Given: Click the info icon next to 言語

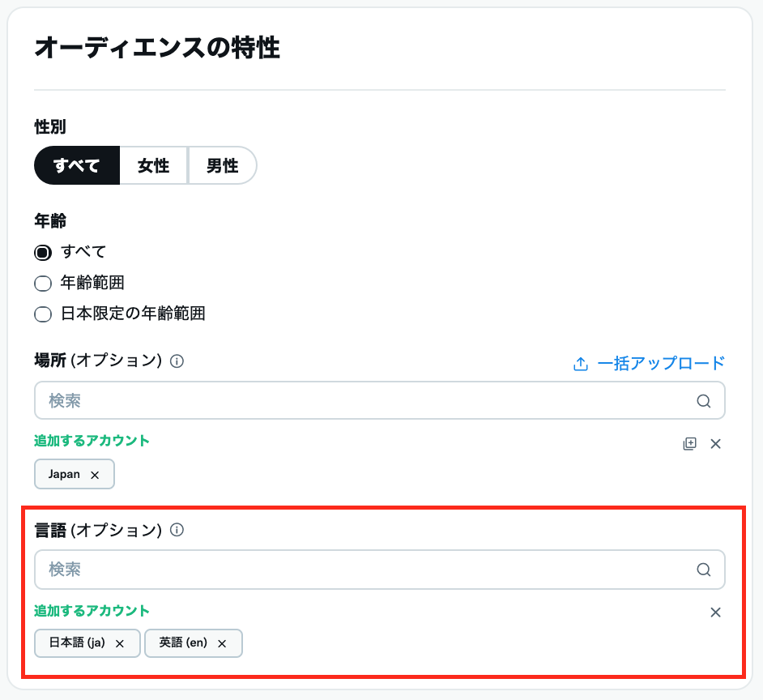Looking at the screenshot, I should pos(177,531).
